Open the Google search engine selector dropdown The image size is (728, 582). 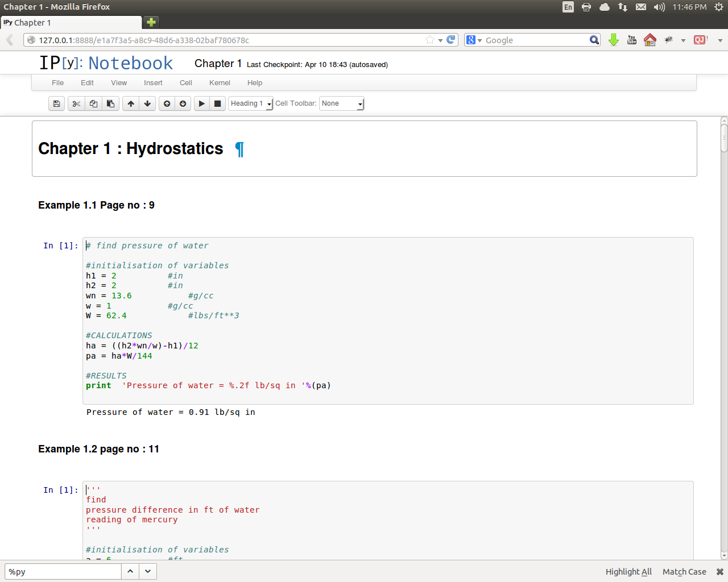(474, 40)
